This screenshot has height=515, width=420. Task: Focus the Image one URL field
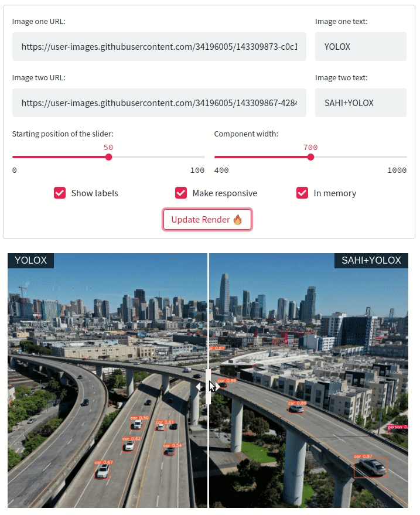point(159,47)
